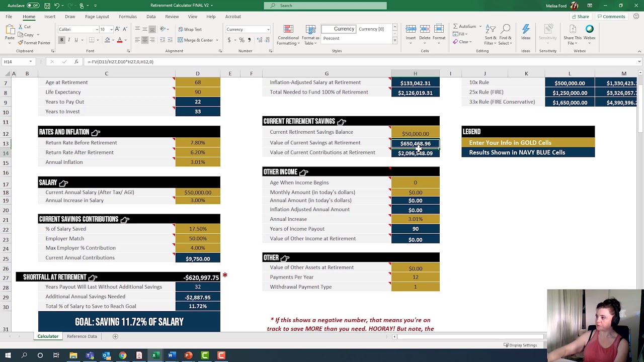Viewport: 644px width, 362px height.
Task: Toggle Bold formatting button
Action: [62, 40]
